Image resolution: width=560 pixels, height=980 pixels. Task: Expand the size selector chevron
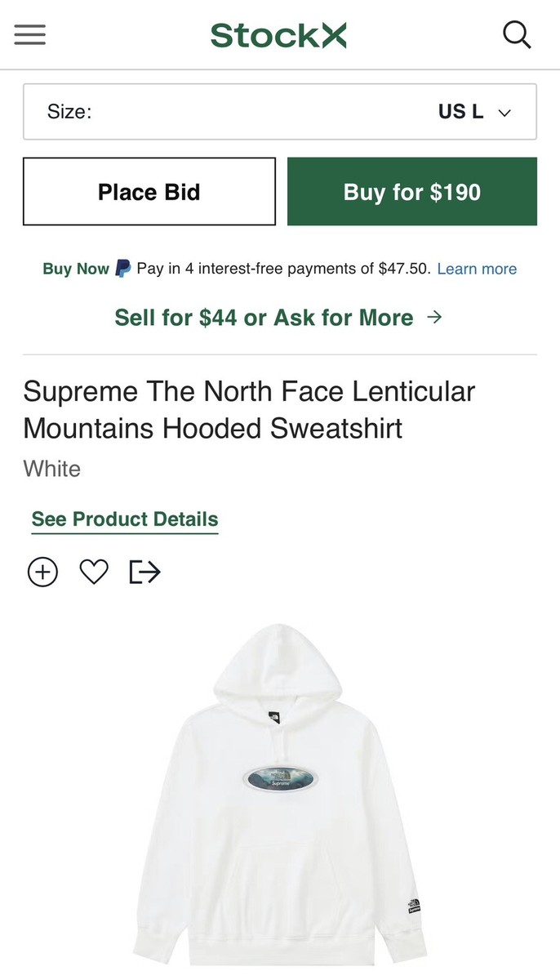[504, 113]
